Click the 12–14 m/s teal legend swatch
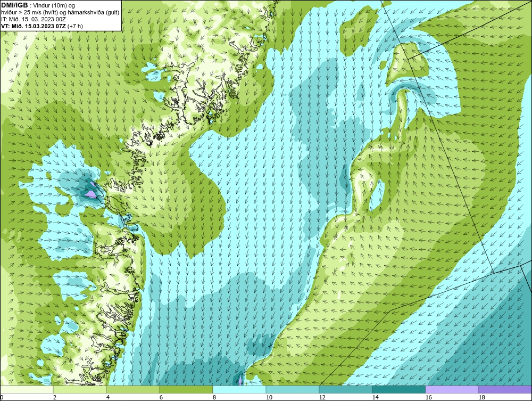 tap(346, 389)
